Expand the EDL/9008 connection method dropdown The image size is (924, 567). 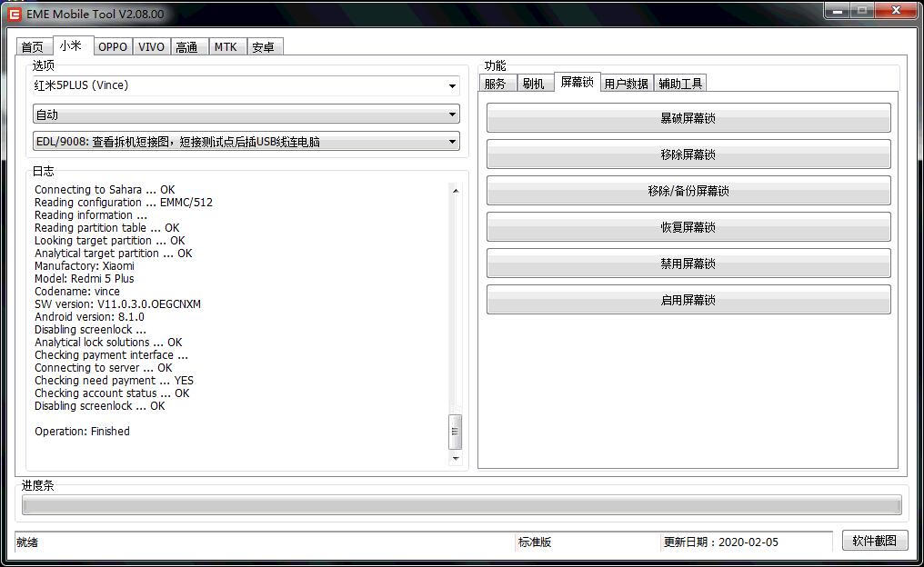[246, 142]
